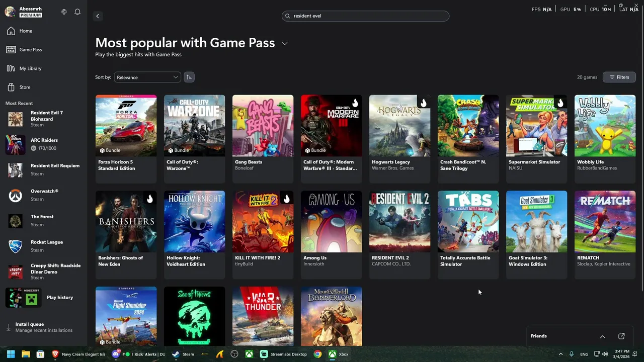Select the RESIDENT EVIL 2 tile

pos(399,235)
